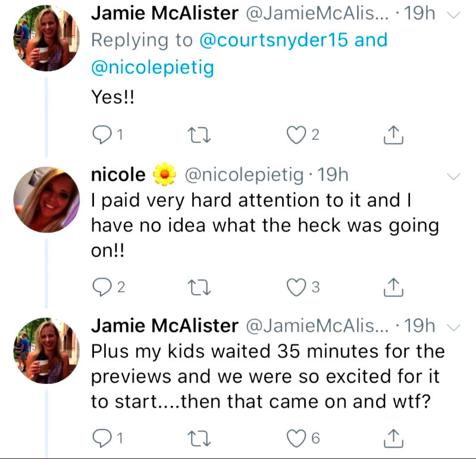Open @nicolepietig mention in reply header

pyautogui.click(x=152, y=67)
